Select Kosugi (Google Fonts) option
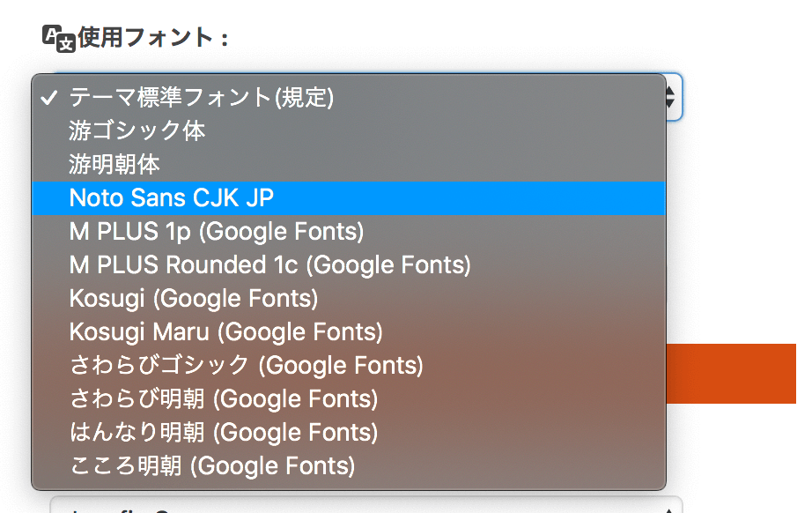The height and width of the screenshot is (513, 812). [349, 299]
